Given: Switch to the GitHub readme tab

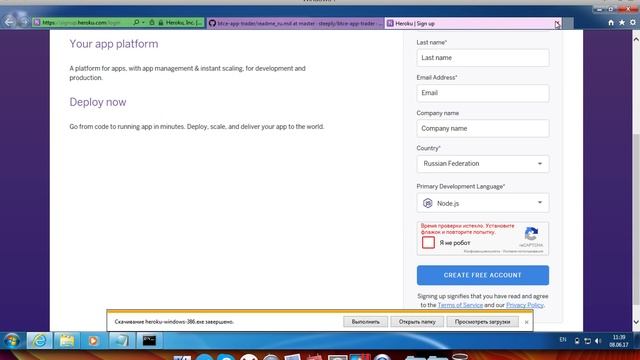Looking at the screenshot, I should click(296, 23).
